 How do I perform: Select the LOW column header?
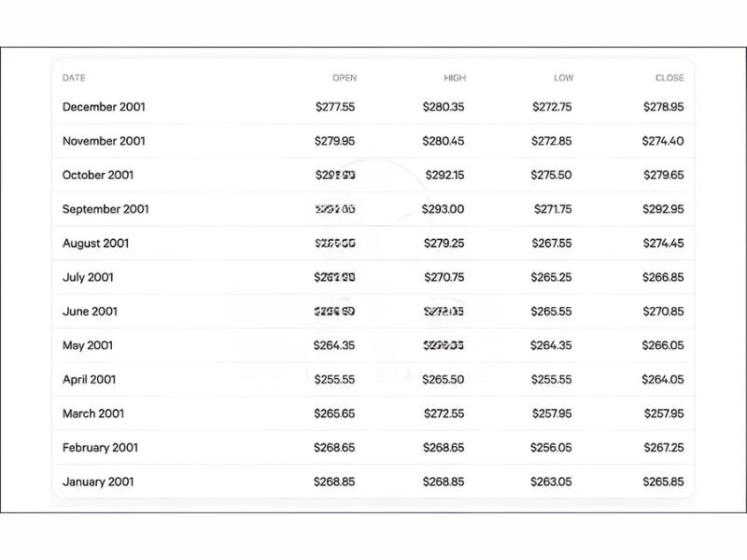coord(563,78)
